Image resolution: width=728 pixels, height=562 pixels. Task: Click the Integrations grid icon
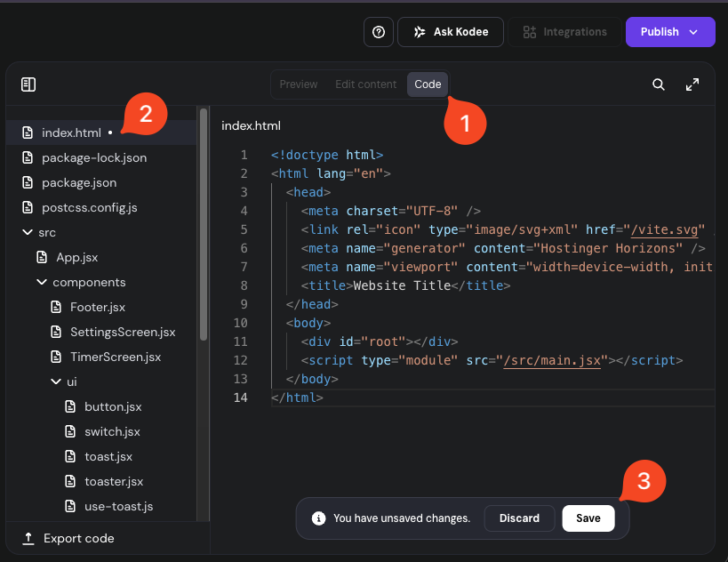[x=529, y=32]
